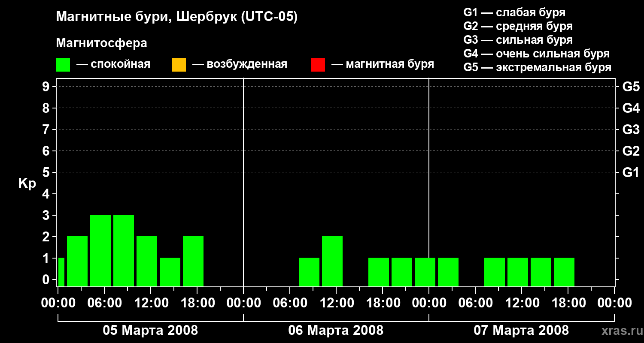Click the Kp 1 bar at 18:00 on 06 Марта
The width and height of the screenshot is (644, 343).
point(379,272)
